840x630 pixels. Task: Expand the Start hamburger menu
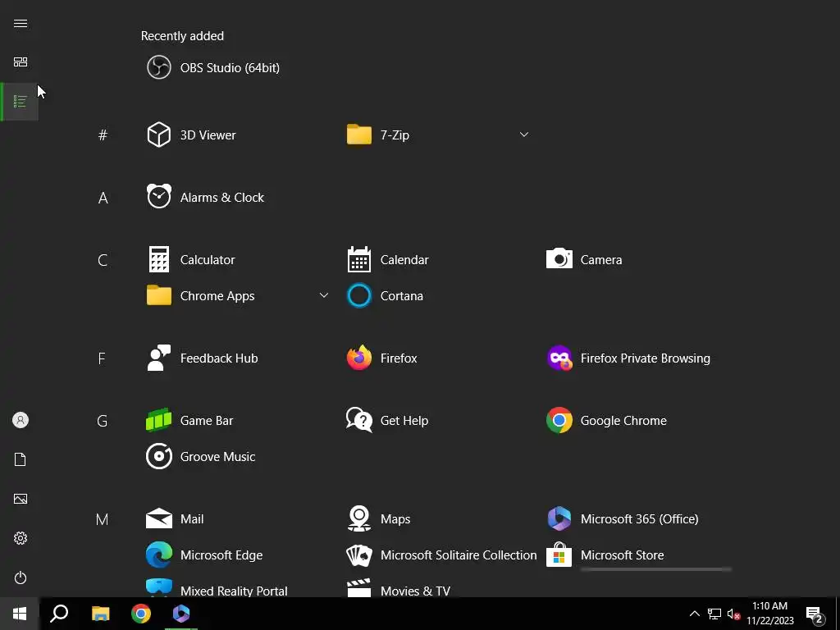(21, 23)
